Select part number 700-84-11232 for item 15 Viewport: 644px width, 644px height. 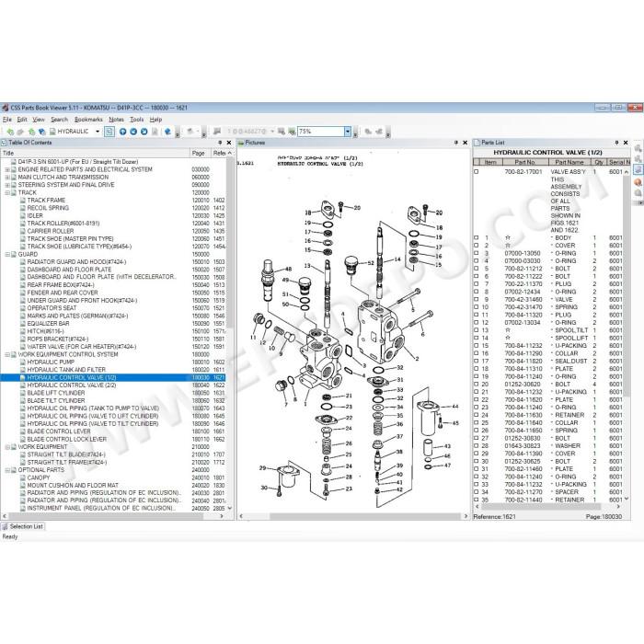tap(523, 346)
